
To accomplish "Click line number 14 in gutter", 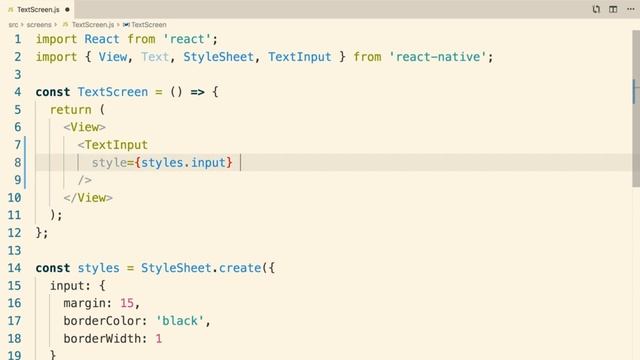I will 14,268.
